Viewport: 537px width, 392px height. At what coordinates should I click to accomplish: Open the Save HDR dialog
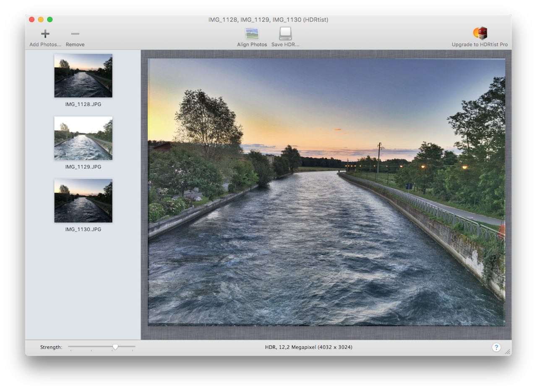(285, 34)
